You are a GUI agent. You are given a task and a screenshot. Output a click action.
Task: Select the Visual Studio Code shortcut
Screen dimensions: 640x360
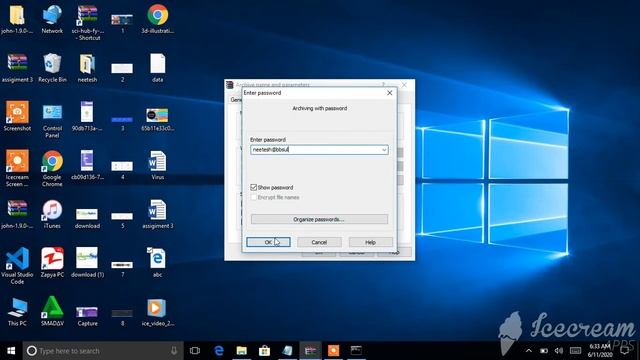click(x=17, y=265)
